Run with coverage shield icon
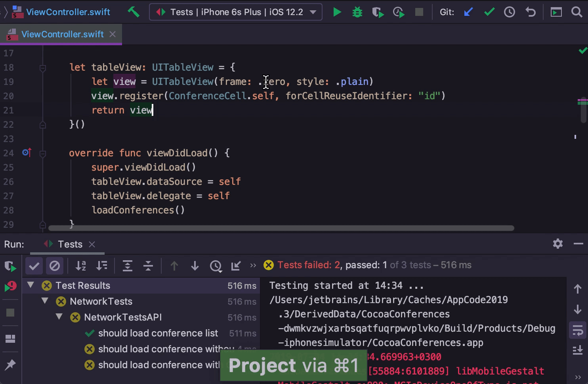 (378, 12)
